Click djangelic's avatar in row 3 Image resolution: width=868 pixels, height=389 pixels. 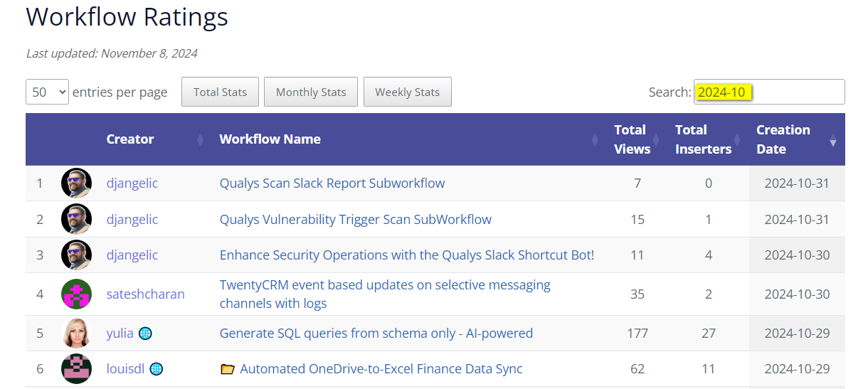[76, 255]
